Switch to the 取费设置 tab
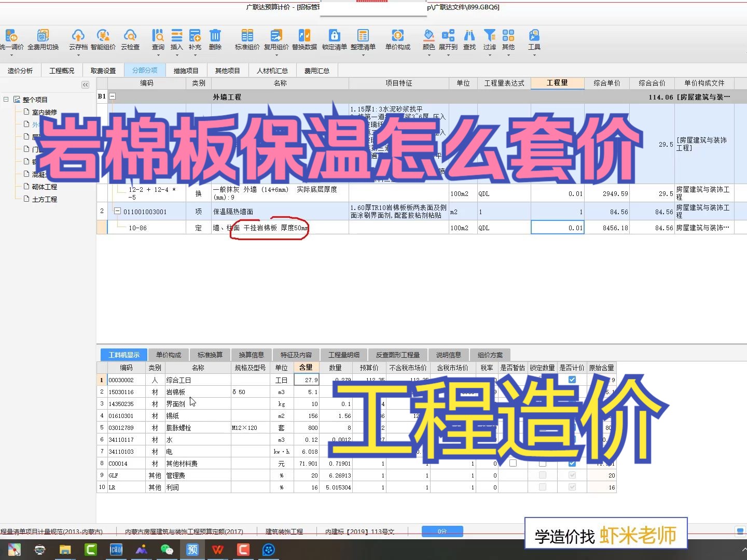 103,71
